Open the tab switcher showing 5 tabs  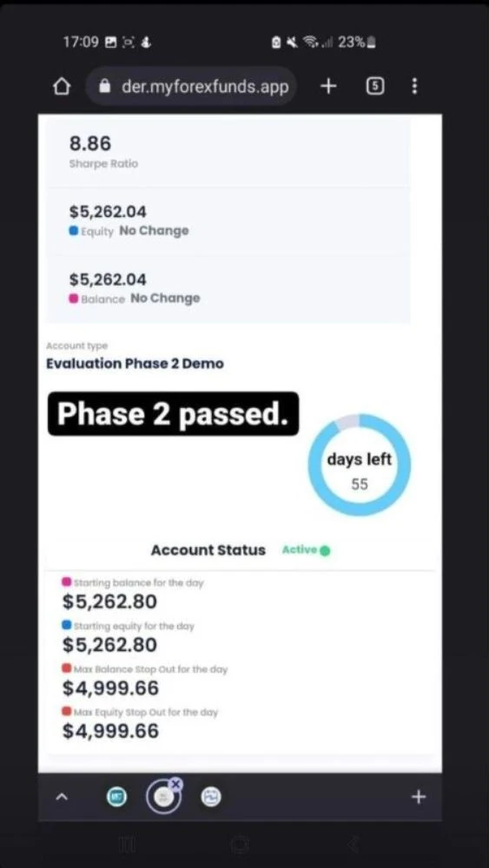click(375, 86)
